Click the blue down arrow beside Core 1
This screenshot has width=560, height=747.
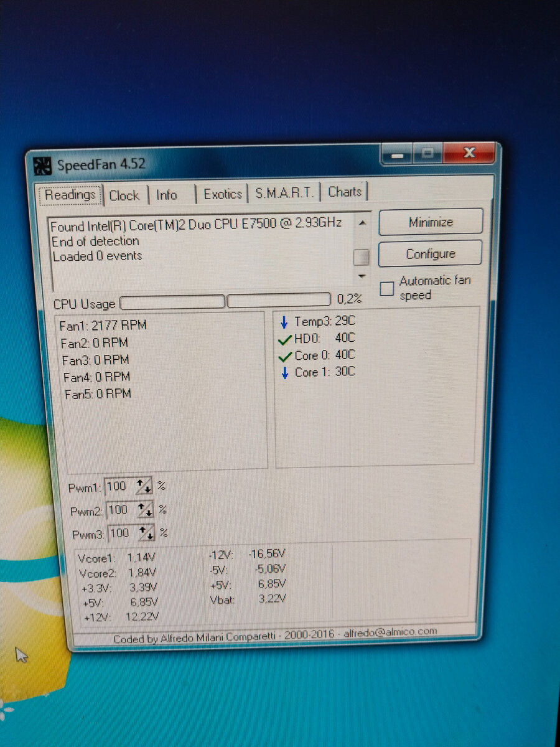285,373
